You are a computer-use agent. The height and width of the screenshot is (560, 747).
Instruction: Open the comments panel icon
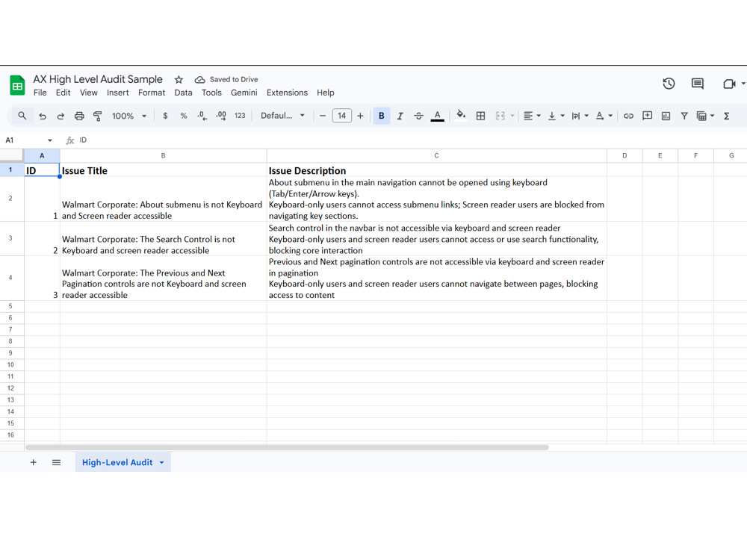tap(698, 84)
